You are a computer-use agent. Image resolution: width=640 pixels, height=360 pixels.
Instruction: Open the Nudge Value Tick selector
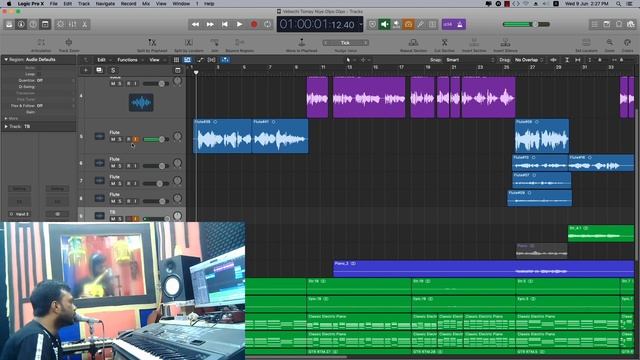point(345,43)
